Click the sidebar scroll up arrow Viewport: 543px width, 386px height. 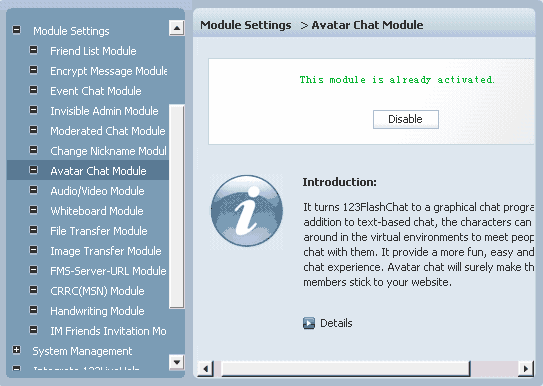coord(177,28)
